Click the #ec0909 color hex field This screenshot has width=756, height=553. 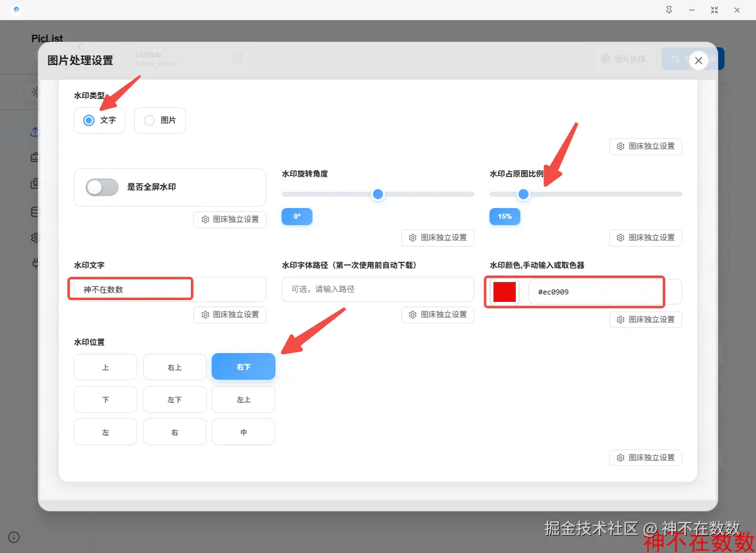[605, 292]
